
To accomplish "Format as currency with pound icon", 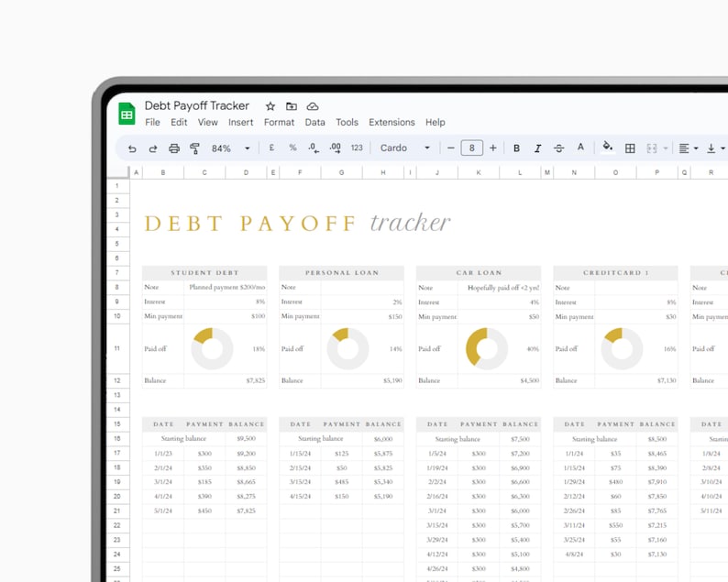I will click(271, 148).
